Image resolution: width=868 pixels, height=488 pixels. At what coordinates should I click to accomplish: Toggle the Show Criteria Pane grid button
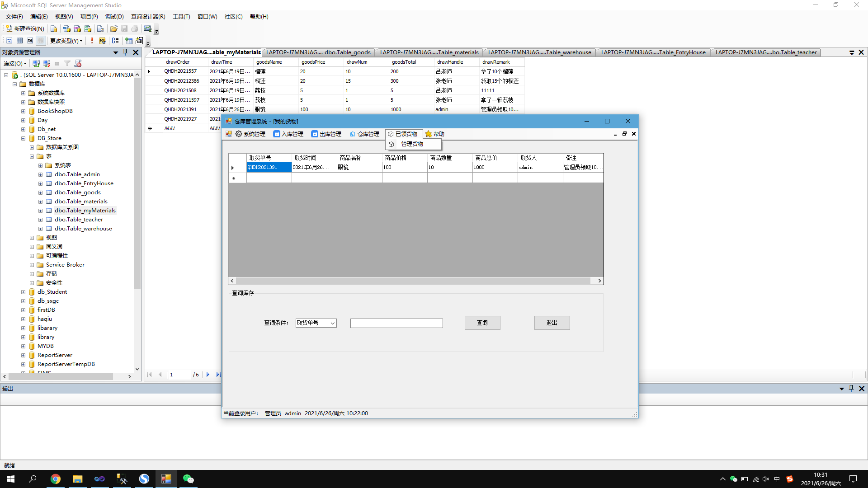19,41
